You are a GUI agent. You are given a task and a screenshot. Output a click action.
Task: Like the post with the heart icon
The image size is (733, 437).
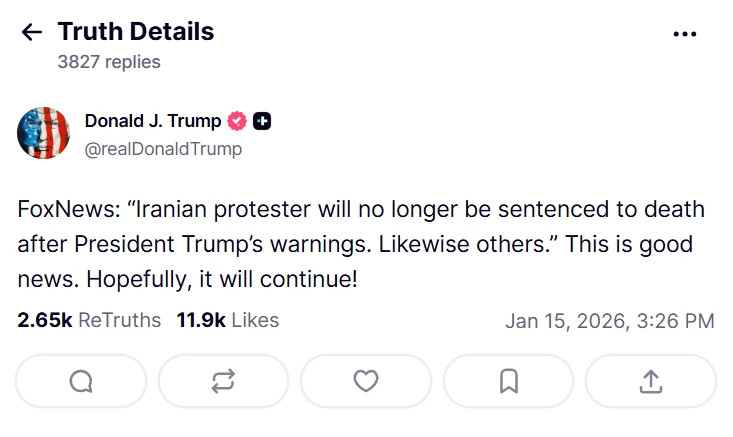click(x=366, y=381)
